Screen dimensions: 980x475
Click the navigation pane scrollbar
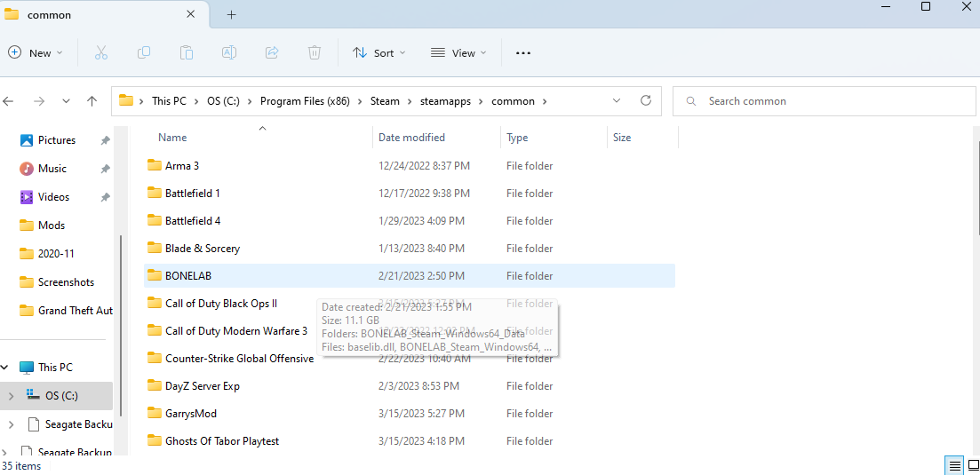(x=121, y=325)
